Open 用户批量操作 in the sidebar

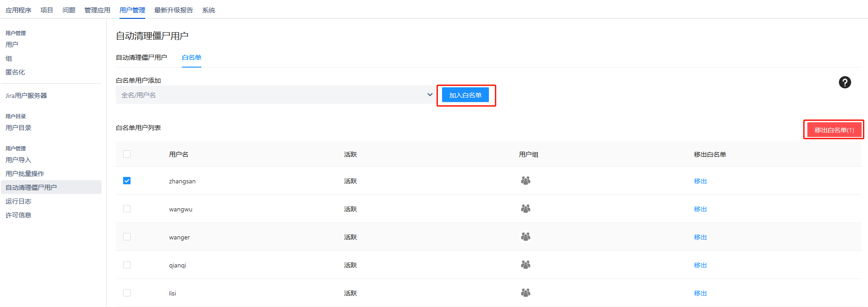(25, 174)
